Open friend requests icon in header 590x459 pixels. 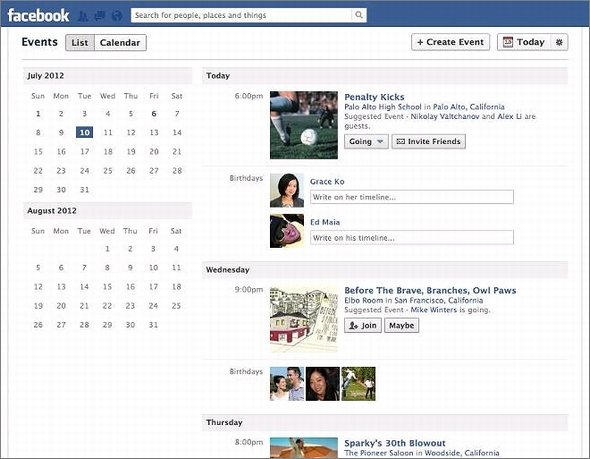(83, 16)
